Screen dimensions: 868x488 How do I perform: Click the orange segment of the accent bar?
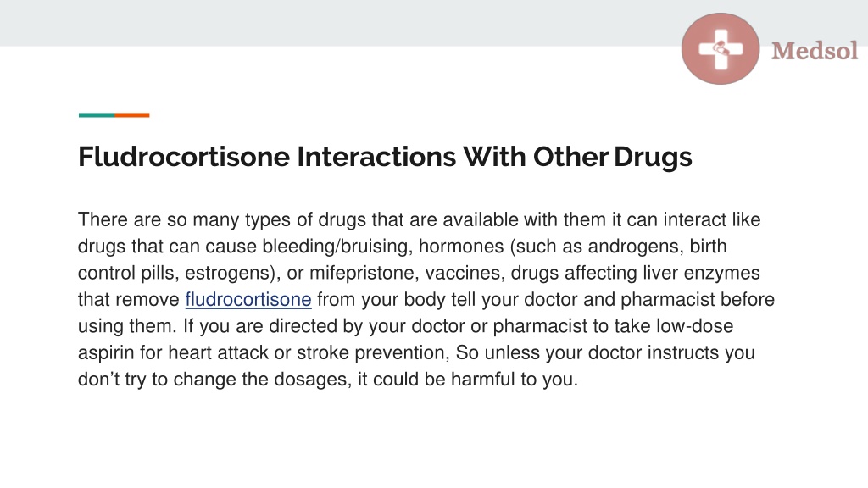click(131, 115)
